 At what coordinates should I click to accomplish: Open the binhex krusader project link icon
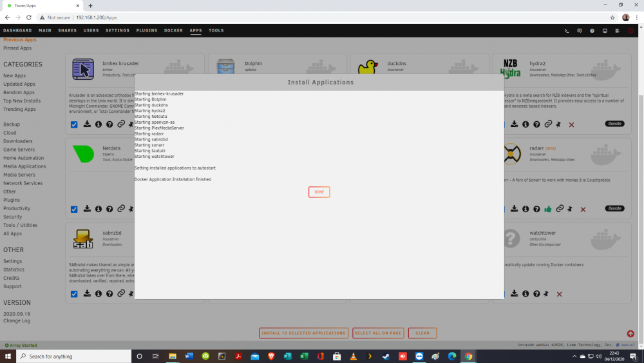point(121,124)
